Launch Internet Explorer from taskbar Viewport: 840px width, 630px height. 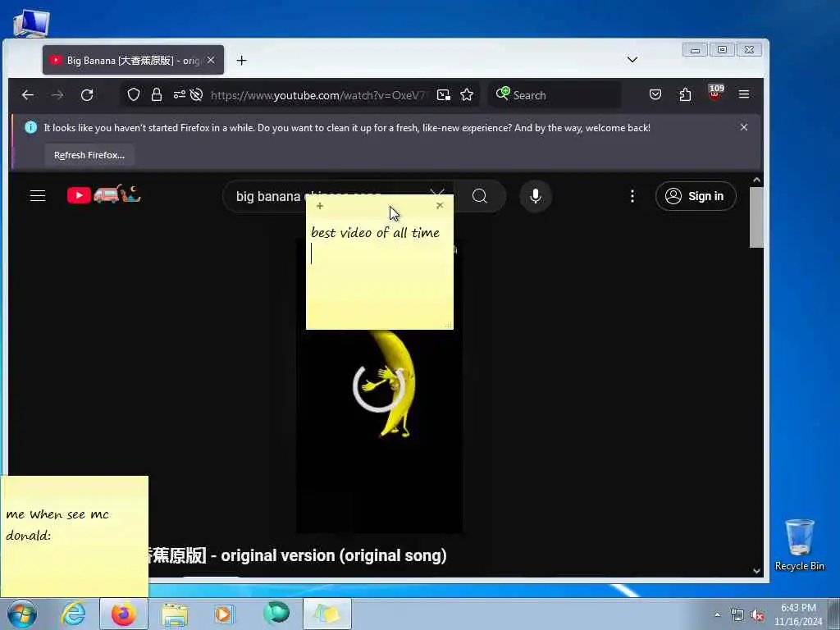(73, 614)
